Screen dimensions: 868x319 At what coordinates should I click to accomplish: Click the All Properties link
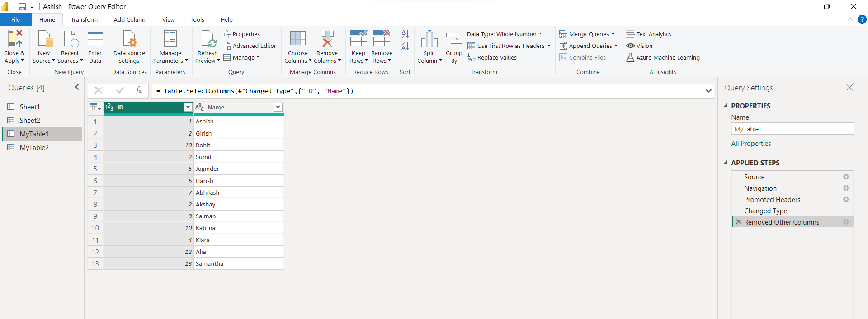[751, 144]
